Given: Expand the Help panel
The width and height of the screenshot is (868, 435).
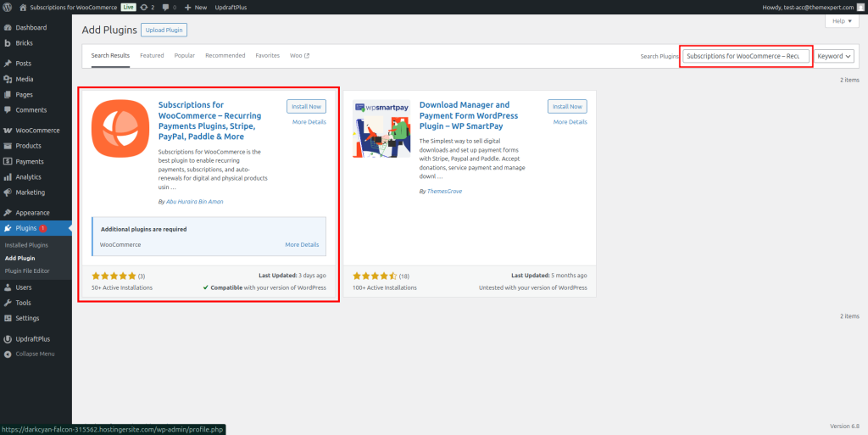Looking at the screenshot, I should coord(842,21).
